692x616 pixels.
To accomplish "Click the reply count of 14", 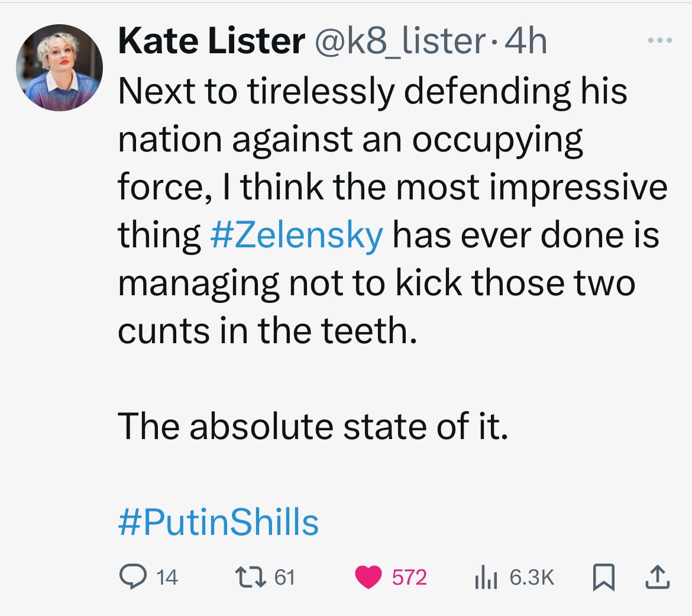I will [x=167, y=578].
